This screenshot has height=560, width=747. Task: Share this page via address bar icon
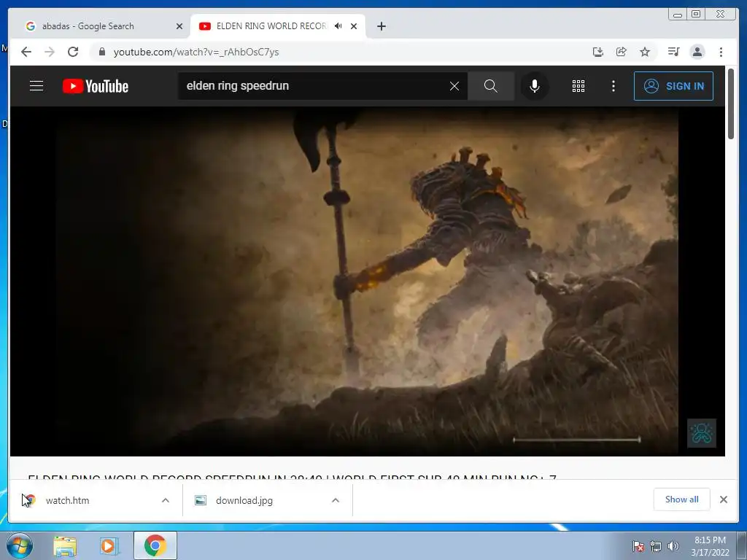pos(622,52)
